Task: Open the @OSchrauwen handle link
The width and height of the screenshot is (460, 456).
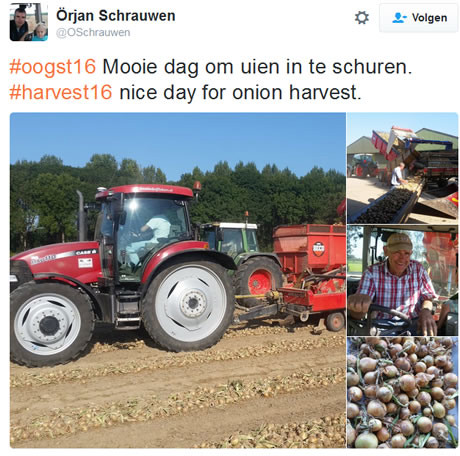Action: point(93,33)
